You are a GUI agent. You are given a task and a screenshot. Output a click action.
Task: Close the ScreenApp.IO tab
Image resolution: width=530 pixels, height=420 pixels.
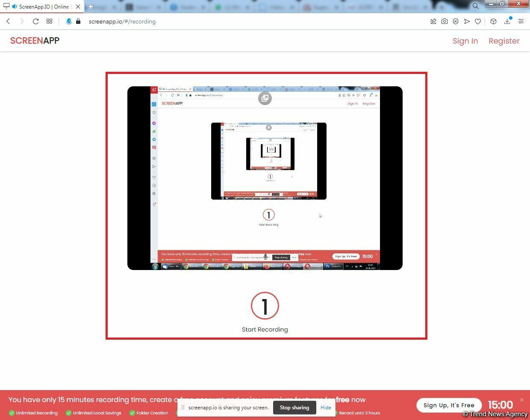coord(78,7)
